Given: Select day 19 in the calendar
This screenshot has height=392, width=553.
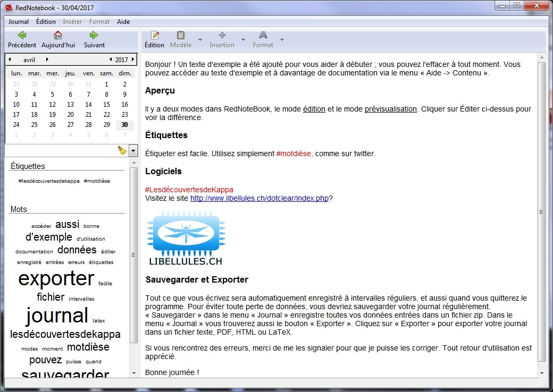Looking at the screenshot, I should point(52,114).
